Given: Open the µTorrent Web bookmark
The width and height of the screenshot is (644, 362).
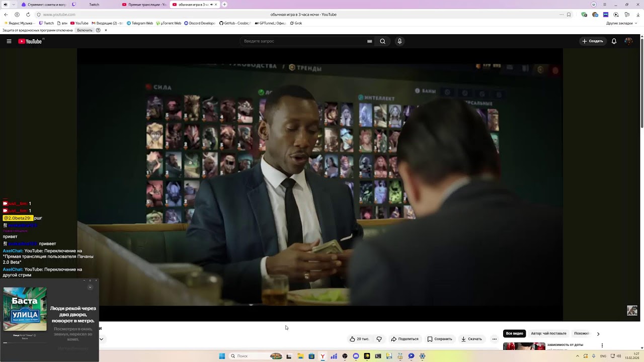Looking at the screenshot, I should click(x=169, y=23).
